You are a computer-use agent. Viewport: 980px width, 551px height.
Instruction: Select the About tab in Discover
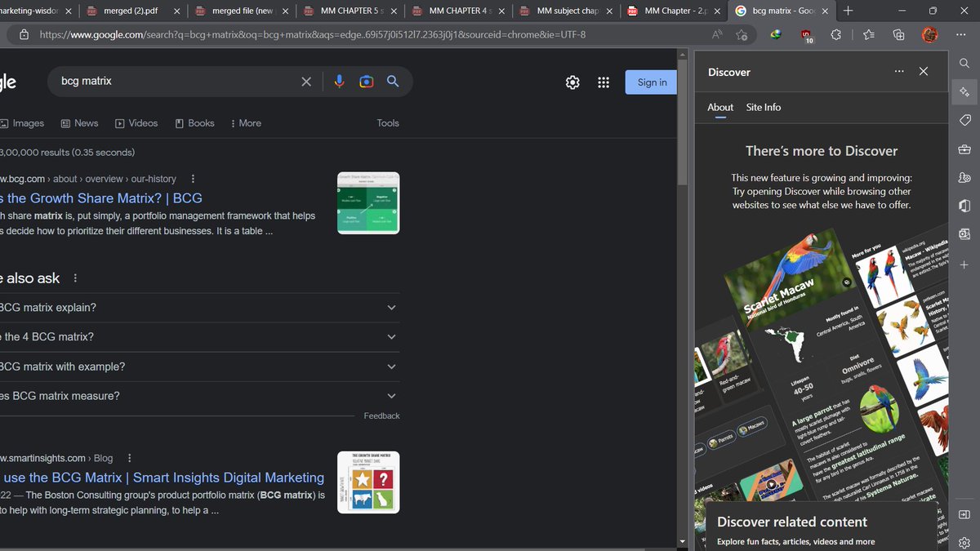(x=720, y=107)
